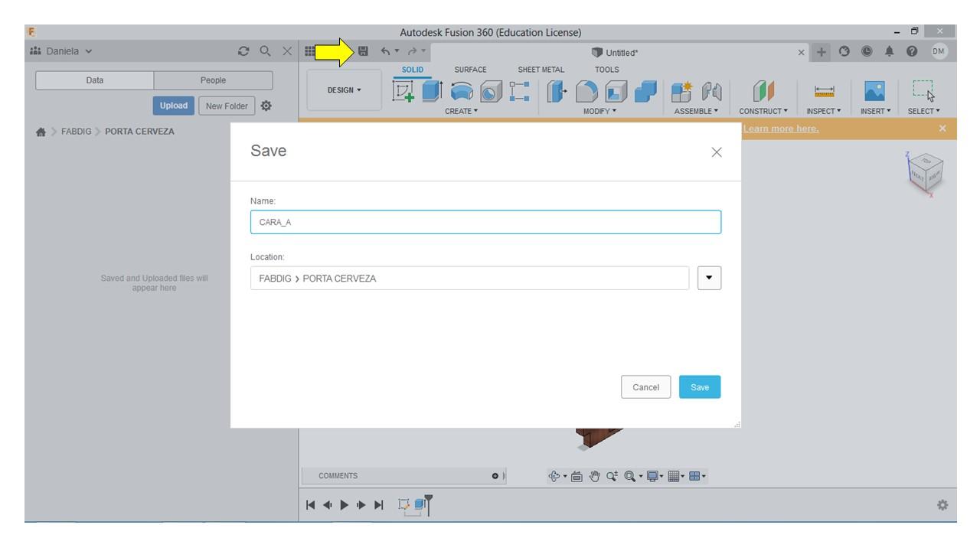Expand the INSPECT menu
Viewport: 980px width, 551px height.
(825, 112)
